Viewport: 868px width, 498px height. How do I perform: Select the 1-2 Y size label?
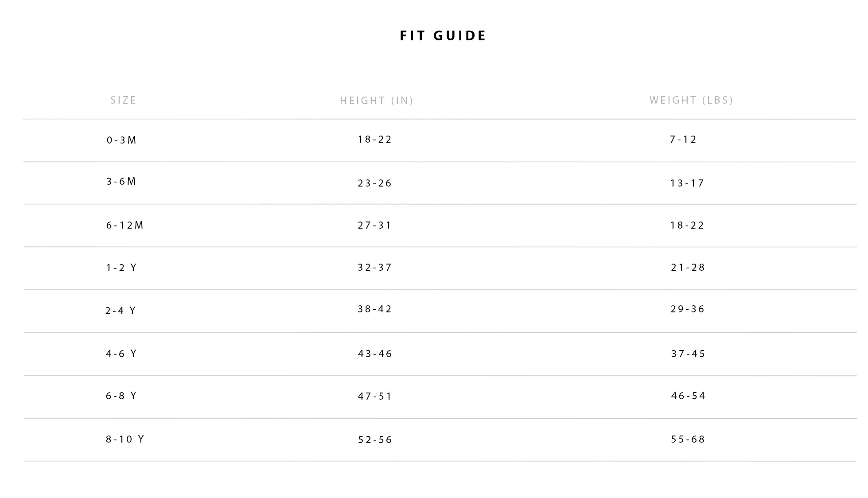(121, 268)
